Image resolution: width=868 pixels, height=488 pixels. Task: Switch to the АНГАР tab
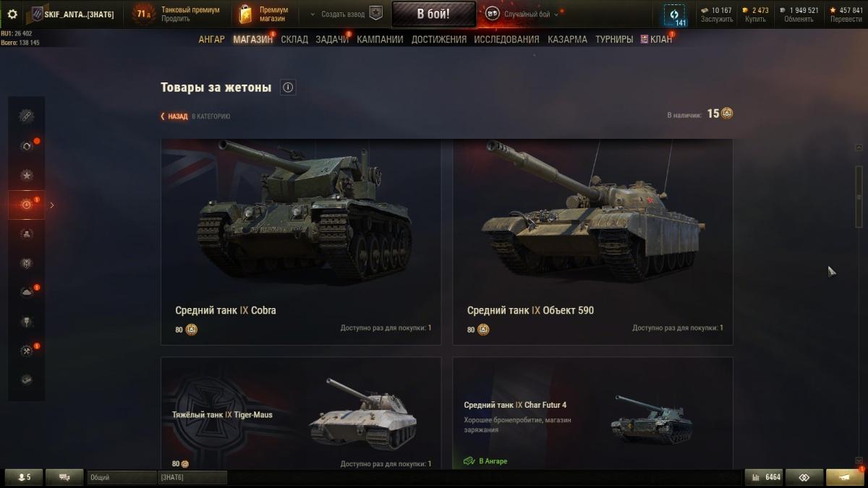tap(212, 39)
